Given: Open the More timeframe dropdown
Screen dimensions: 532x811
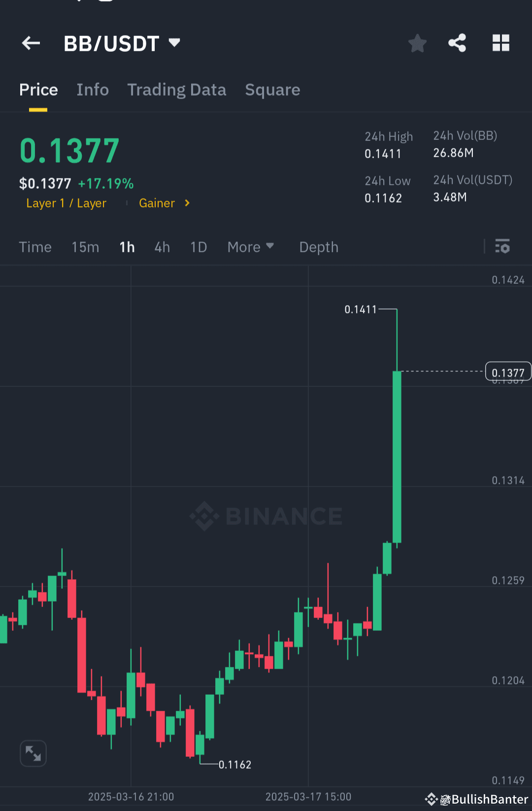Looking at the screenshot, I should (251, 247).
